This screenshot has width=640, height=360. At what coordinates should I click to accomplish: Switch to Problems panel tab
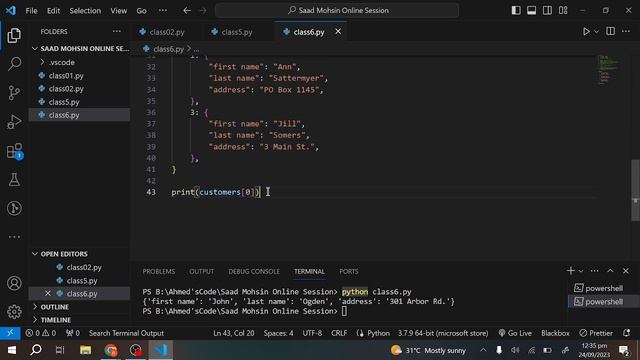pyautogui.click(x=159, y=271)
